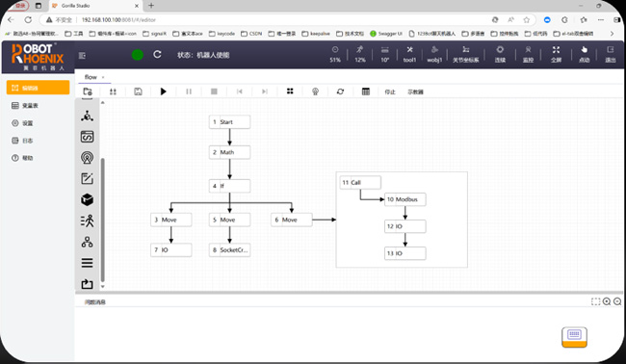Open the wobj1 work object selector

coord(434,54)
